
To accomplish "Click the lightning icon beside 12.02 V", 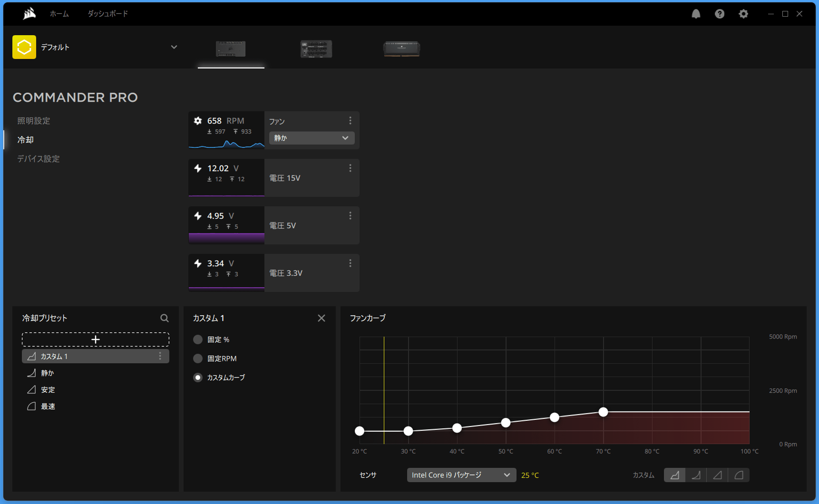I will coord(198,168).
